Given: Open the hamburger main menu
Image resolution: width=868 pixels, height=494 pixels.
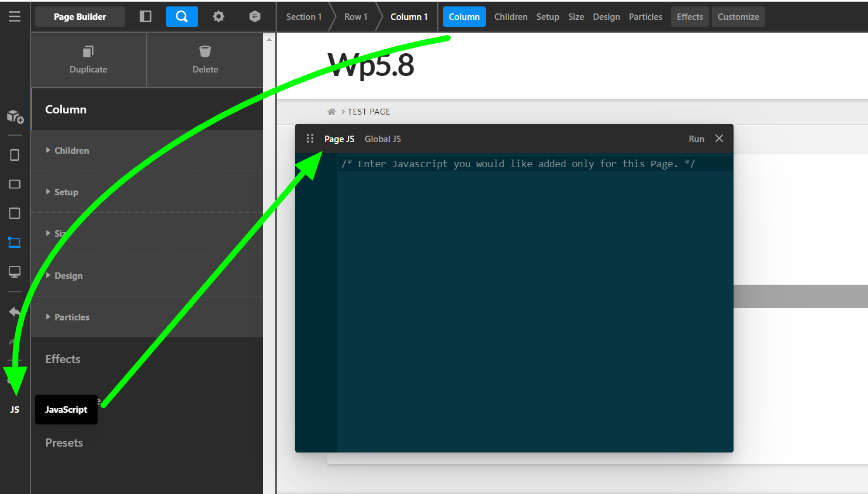Looking at the screenshot, I should coord(15,16).
